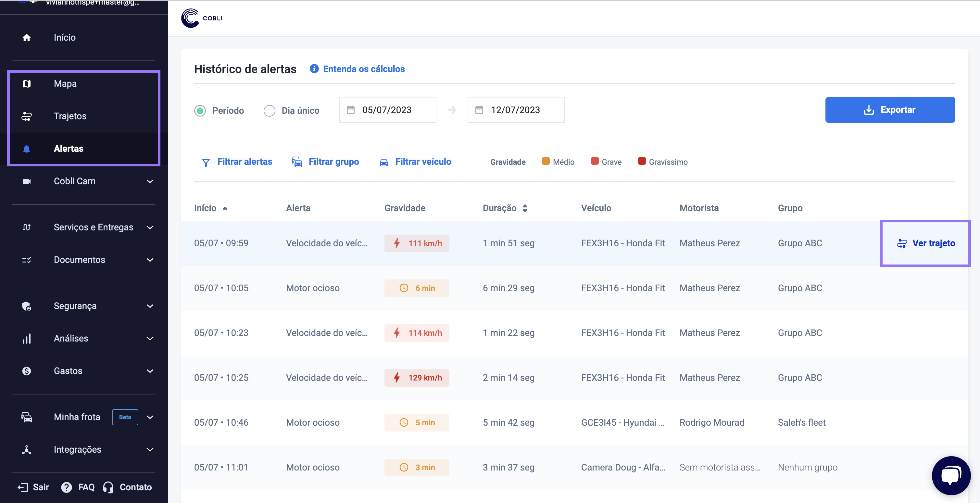Open the Início menu item
This screenshot has width=980, height=503.
point(84,37)
